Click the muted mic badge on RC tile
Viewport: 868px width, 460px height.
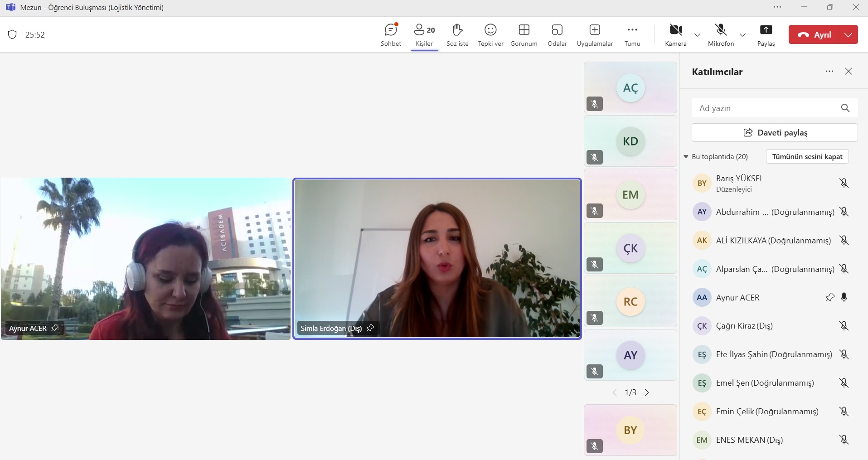pos(595,318)
